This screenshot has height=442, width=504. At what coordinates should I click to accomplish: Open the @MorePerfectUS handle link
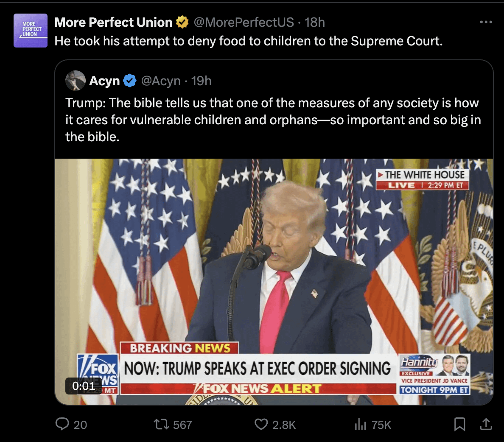click(244, 22)
